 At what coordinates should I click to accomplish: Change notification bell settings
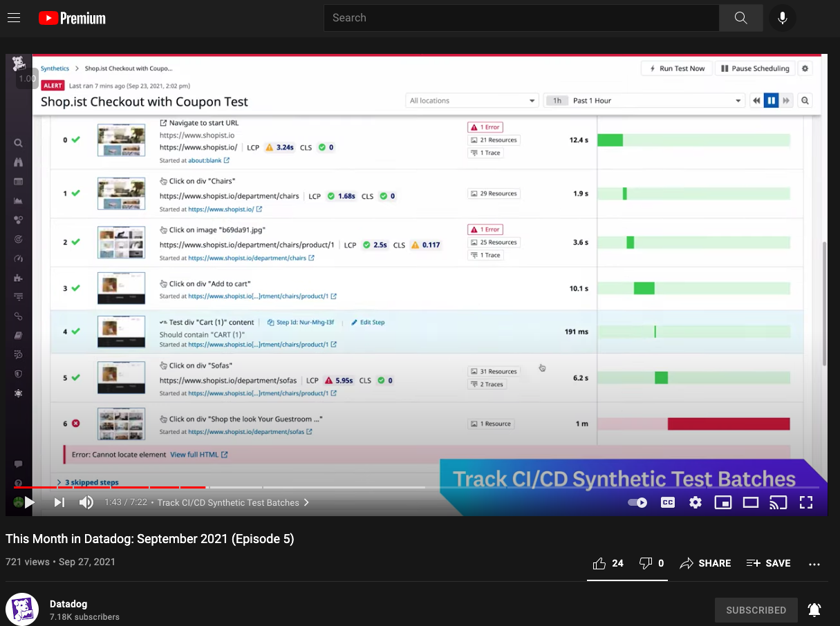[814, 610]
